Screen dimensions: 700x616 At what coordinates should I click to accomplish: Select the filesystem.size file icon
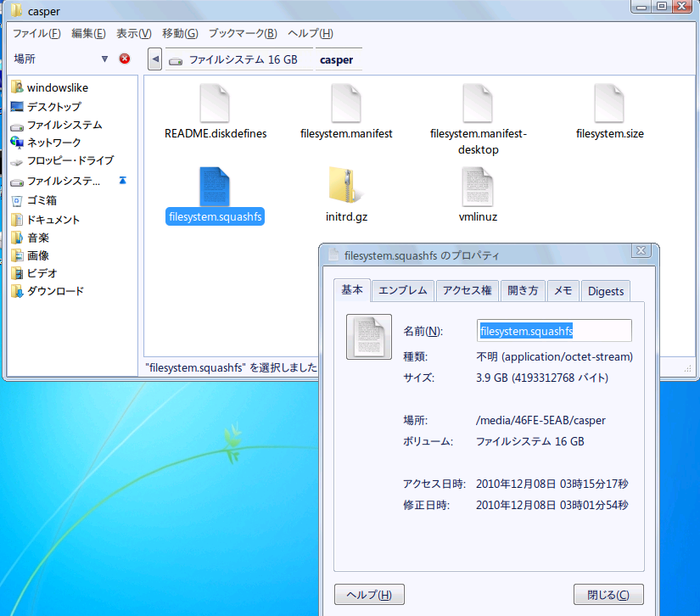609,104
